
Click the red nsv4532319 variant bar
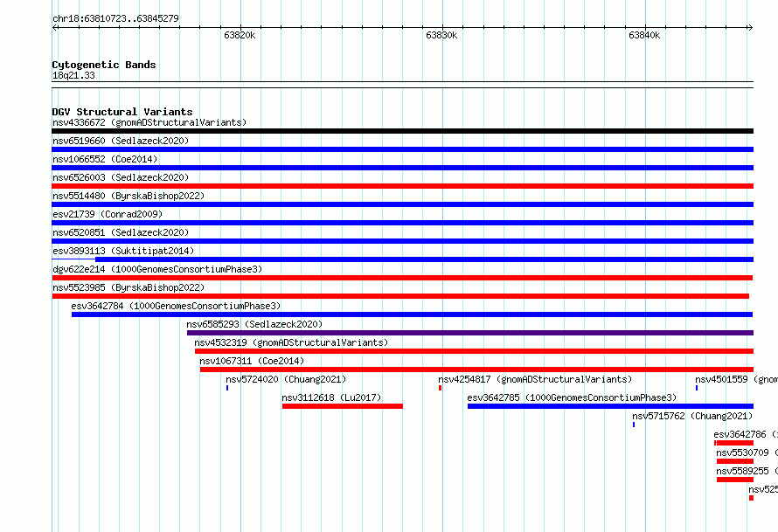tap(474, 351)
